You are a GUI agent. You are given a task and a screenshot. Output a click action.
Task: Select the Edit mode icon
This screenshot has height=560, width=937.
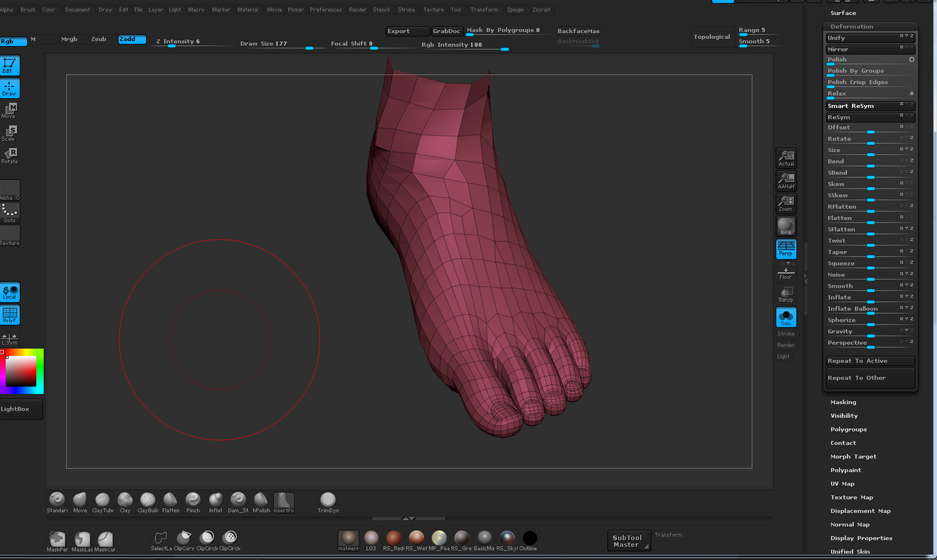pyautogui.click(x=10, y=65)
